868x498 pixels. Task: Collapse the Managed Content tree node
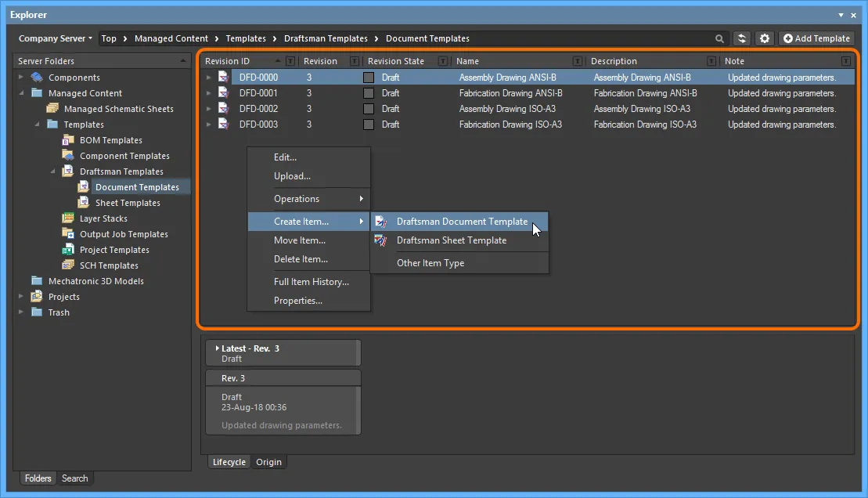[21, 93]
